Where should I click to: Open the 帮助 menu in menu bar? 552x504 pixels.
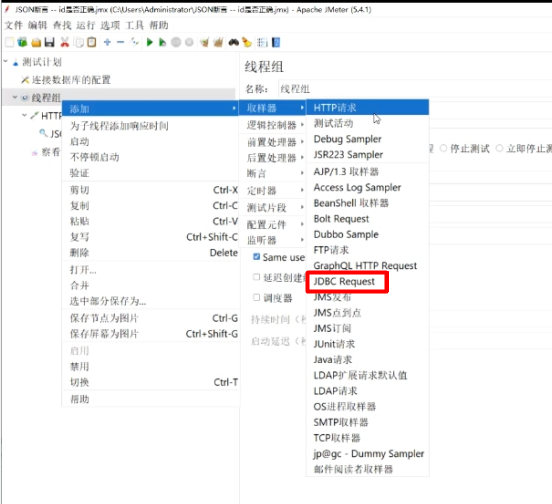[159, 25]
